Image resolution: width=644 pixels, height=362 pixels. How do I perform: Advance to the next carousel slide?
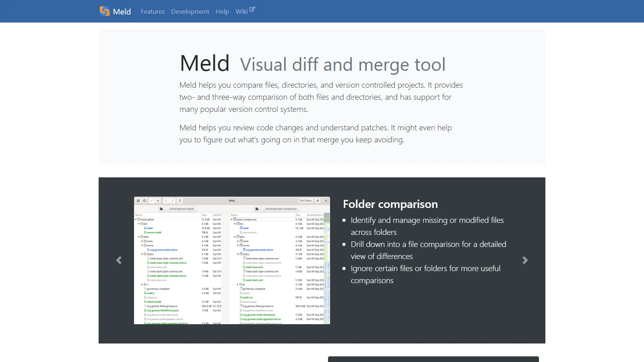pyautogui.click(x=525, y=260)
